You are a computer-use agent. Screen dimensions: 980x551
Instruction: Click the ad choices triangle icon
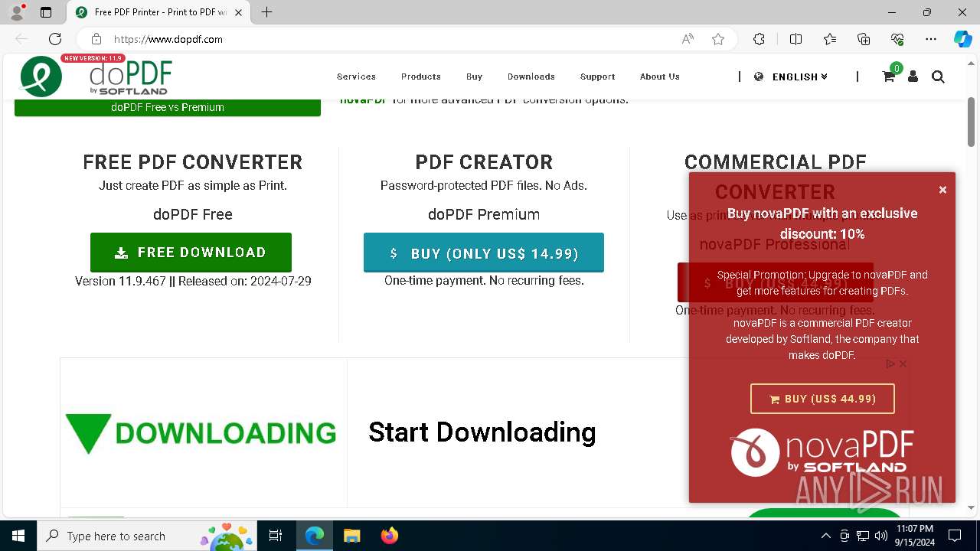click(890, 364)
